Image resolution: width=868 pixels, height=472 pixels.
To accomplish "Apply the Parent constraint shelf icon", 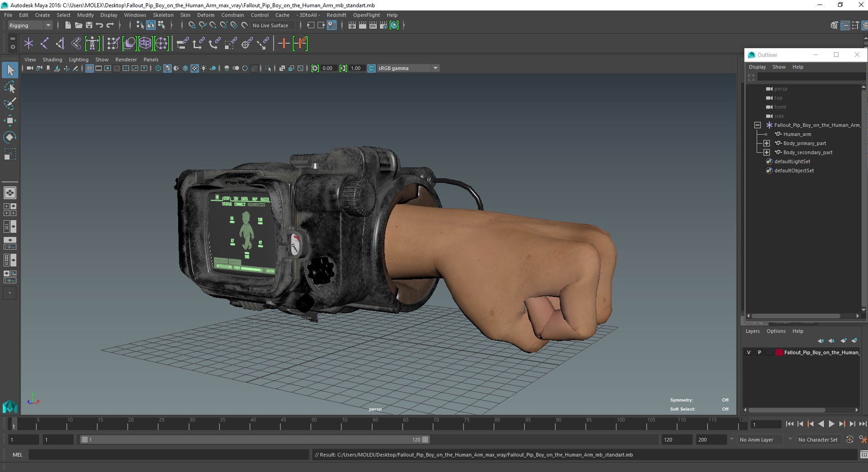I will 182,44.
